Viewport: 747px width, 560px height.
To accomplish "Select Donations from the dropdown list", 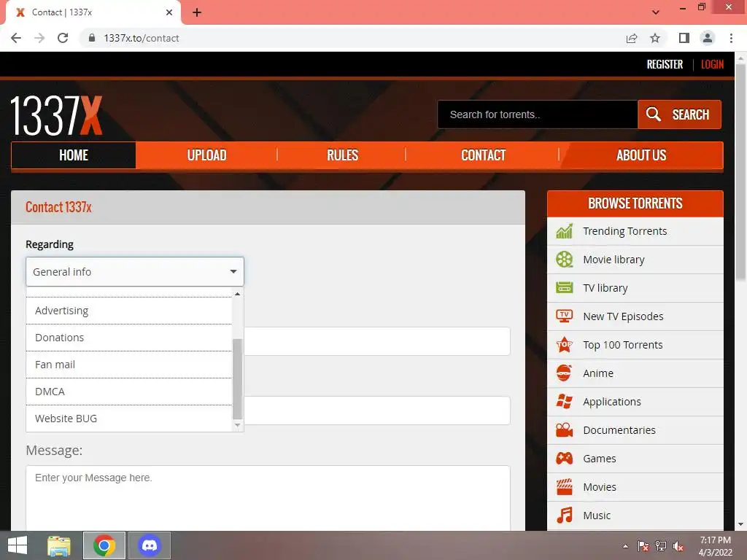I will 128,338.
